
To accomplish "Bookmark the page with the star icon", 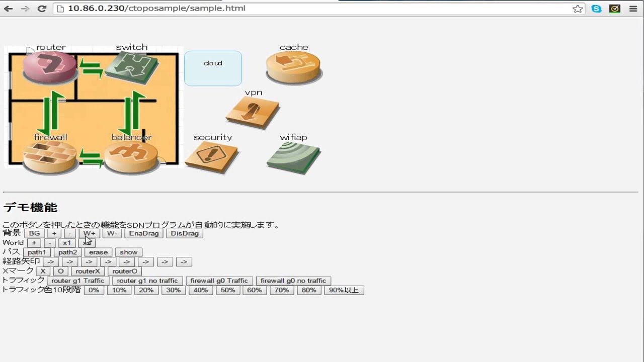I will click(x=578, y=9).
